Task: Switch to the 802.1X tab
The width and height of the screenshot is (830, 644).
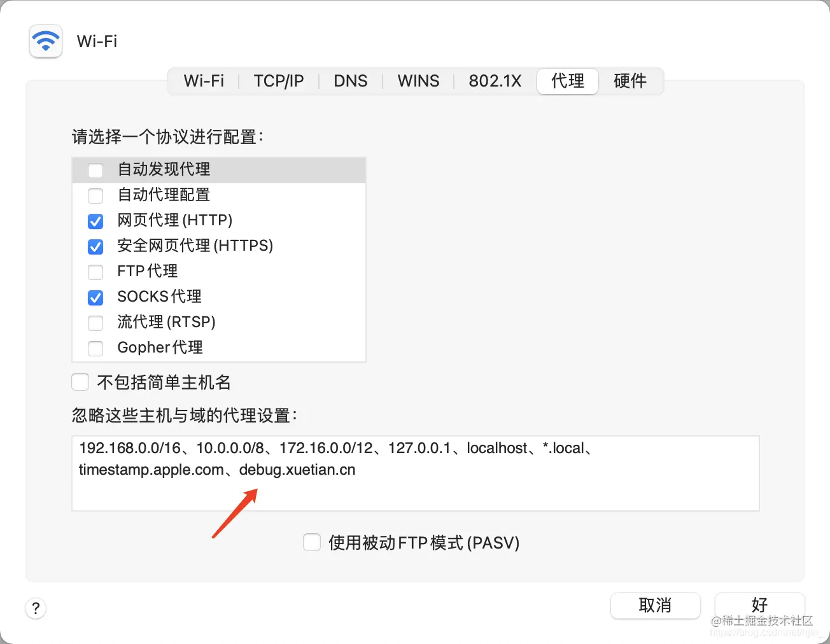Action: click(495, 81)
